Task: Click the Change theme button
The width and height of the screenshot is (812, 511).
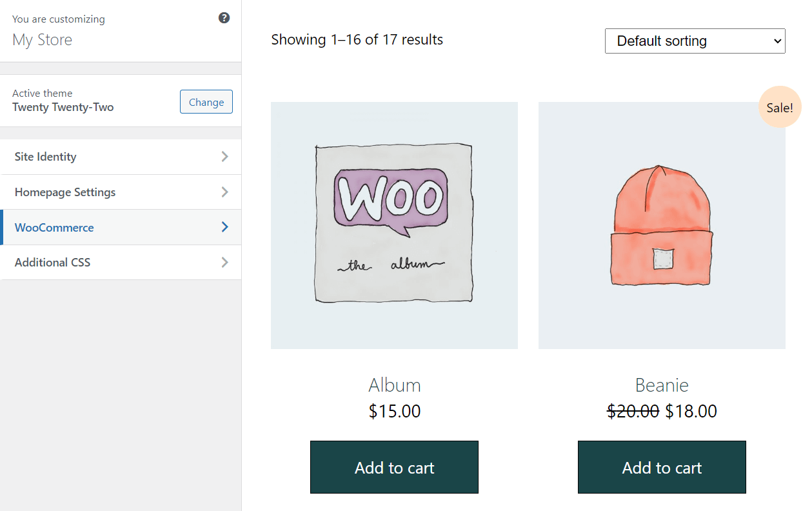Action: [x=206, y=101]
